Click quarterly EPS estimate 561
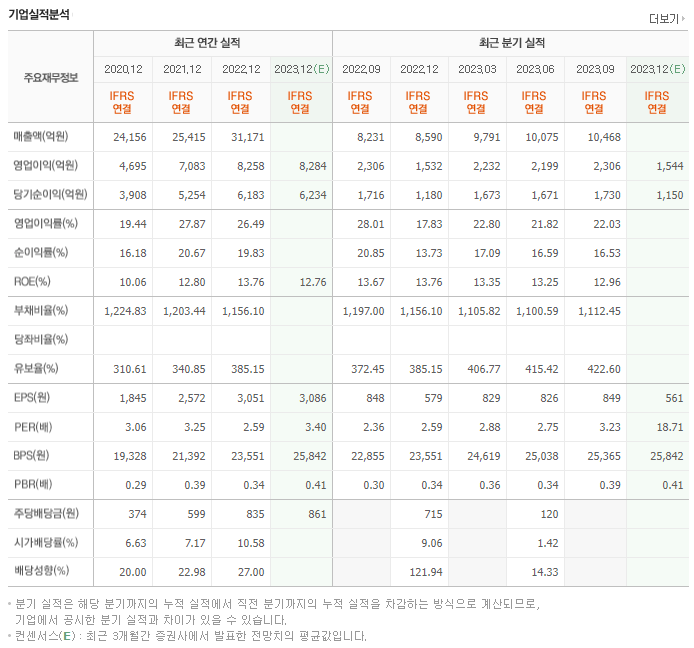This screenshot has height=648, width=694. pyautogui.click(x=674, y=398)
